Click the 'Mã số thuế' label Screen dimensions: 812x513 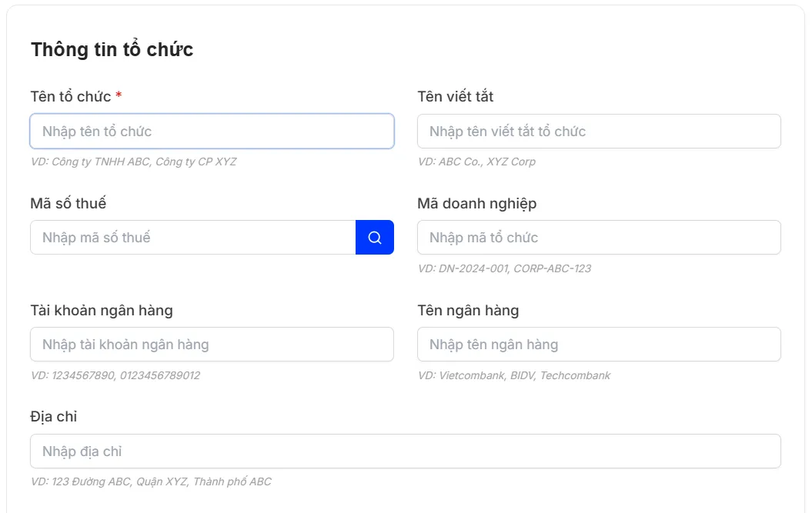tap(69, 204)
